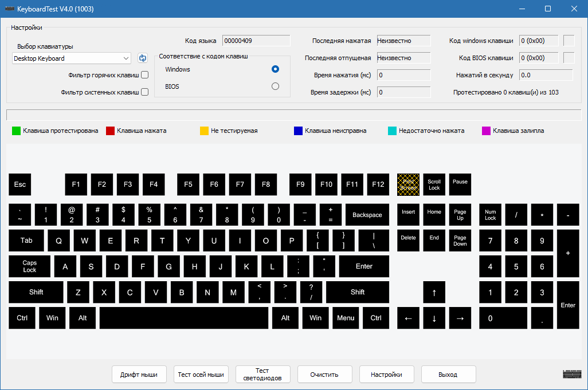Click the right arrow virtual key
The width and height of the screenshot is (588, 390).
coord(460,318)
